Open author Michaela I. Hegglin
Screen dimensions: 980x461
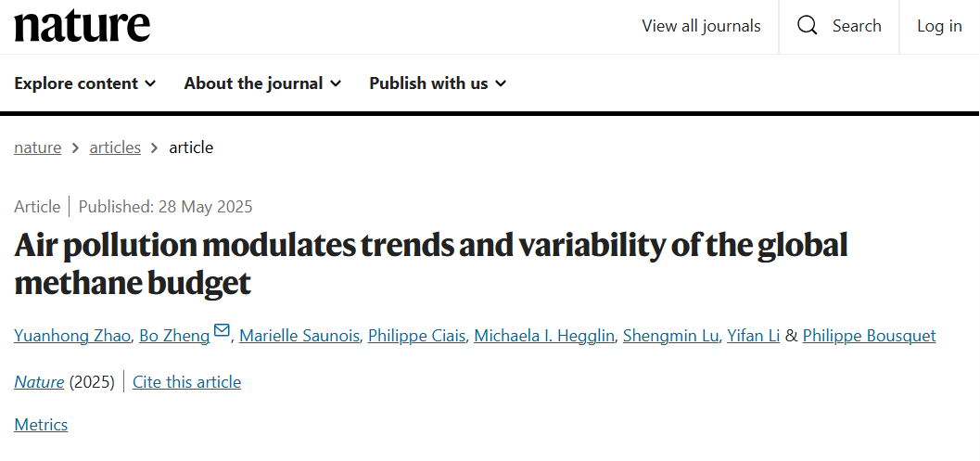coord(543,336)
